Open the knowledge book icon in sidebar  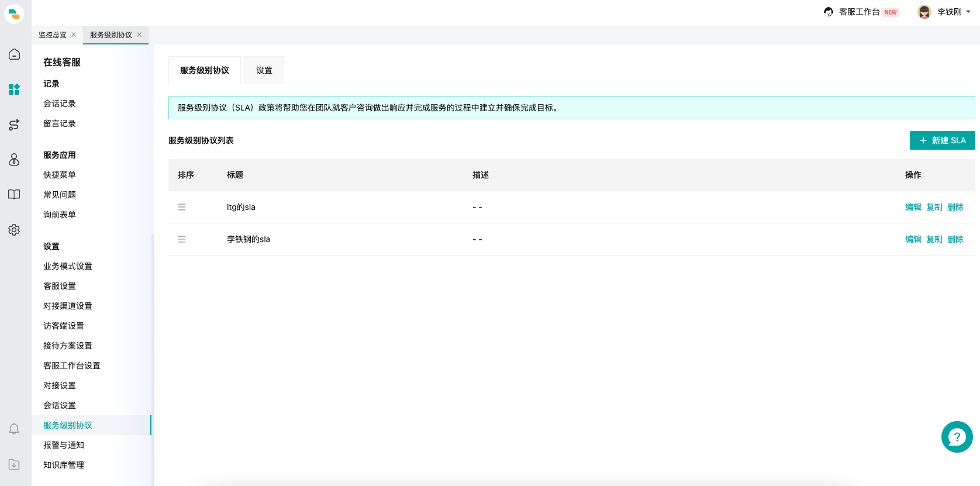coord(14,195)
